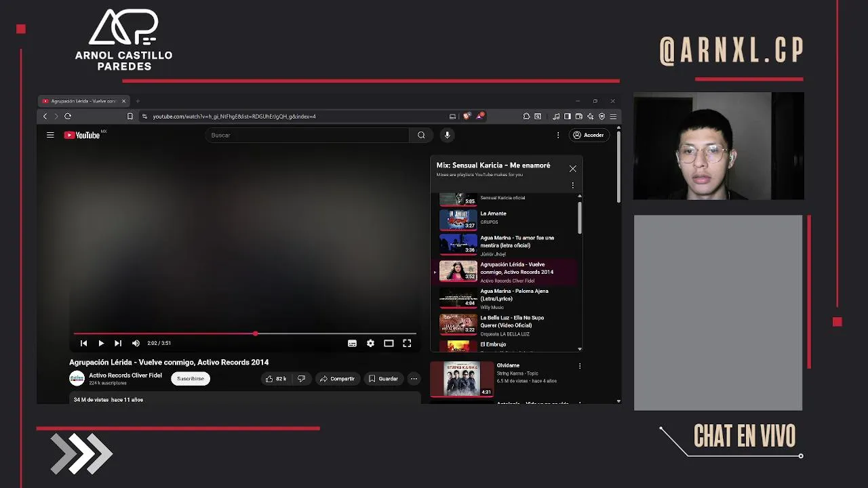Open the YouTube hamburger guide menu
The height and width of the screenshot is (488, 868).
(x=50, y=135)
